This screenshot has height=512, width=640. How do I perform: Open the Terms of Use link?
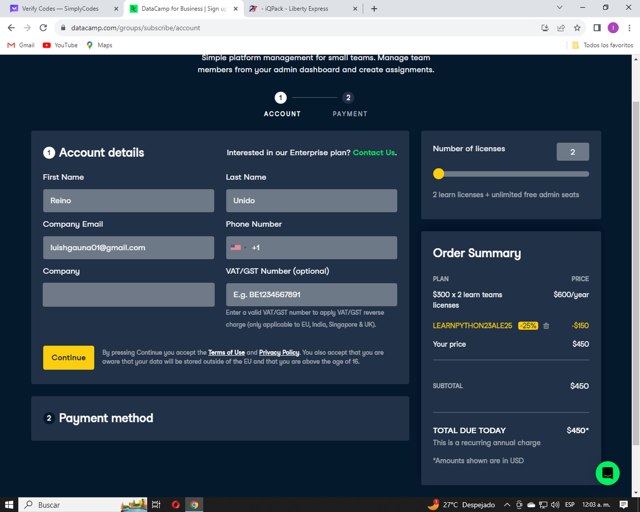pos(226,352)
